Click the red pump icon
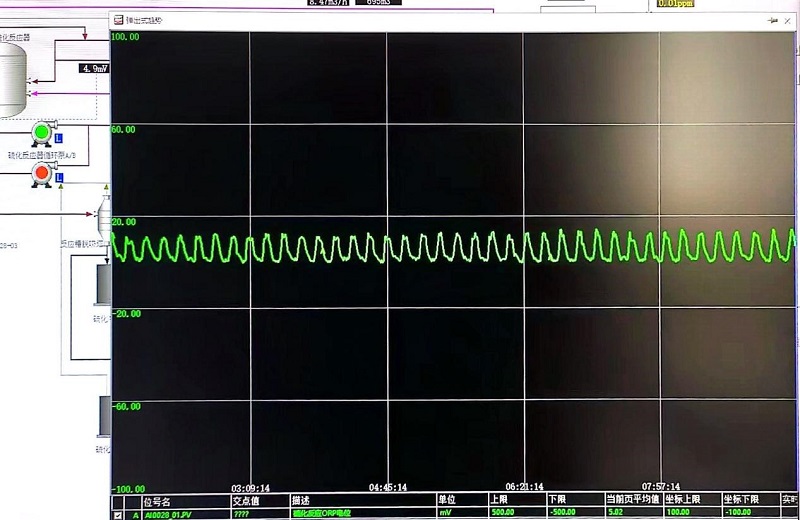Image resolution: width=800 pixels, height=520 pixels. 41,174
